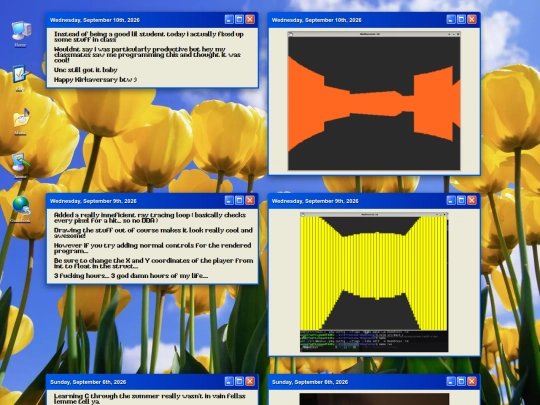Image resolution: width=540 pixels, height=405 pixels.
Task: Minimize the September 9th text post window
Action: point(229,200)
